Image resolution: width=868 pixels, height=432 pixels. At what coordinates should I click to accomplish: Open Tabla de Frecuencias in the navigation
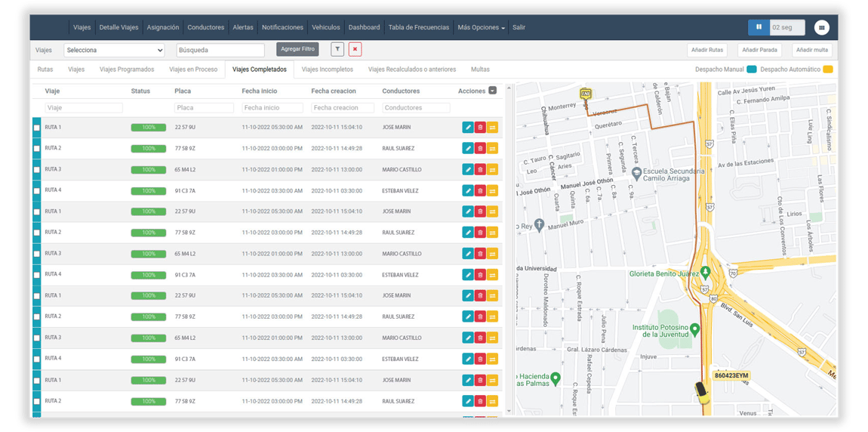[x=418, y=27]
